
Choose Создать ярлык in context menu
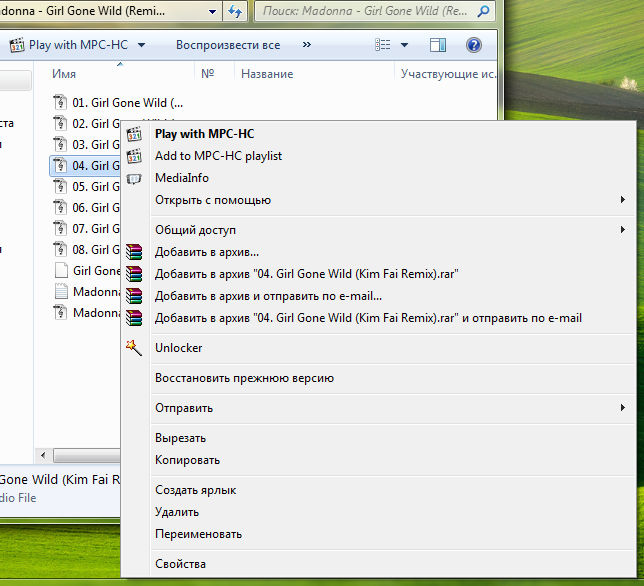coord(196,490)
